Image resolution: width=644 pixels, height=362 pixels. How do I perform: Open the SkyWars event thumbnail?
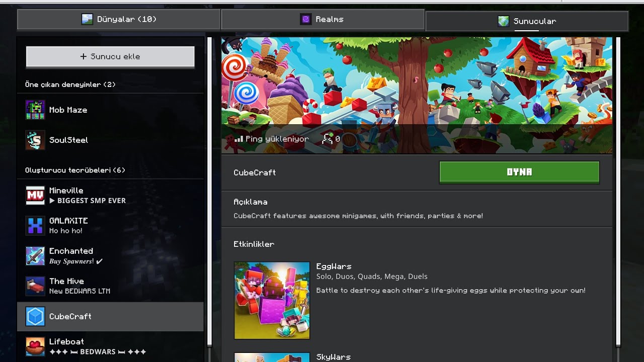coord(272,357)
